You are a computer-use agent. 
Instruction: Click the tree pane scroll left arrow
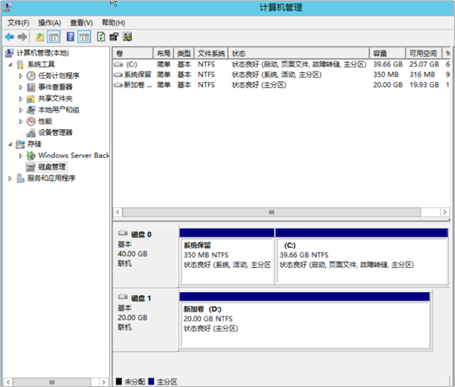pyautogui.click(x=8, y=382)
